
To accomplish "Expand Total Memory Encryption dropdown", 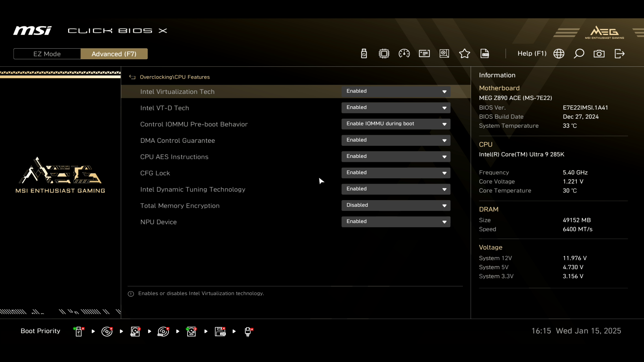I will point(396,205).
